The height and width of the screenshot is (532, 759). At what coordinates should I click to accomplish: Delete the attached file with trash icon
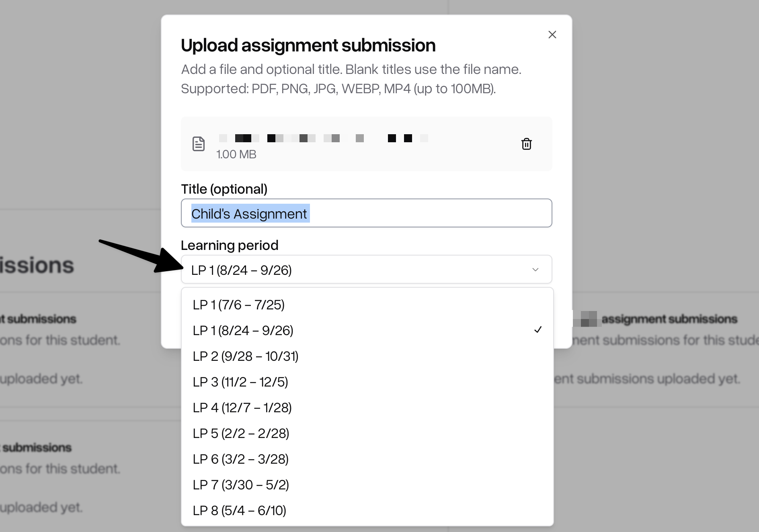(x=527, y=144)
